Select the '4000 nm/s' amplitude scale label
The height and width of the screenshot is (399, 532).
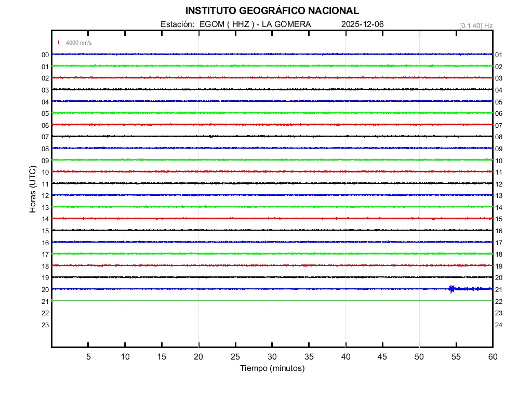[x=78, y=43]
